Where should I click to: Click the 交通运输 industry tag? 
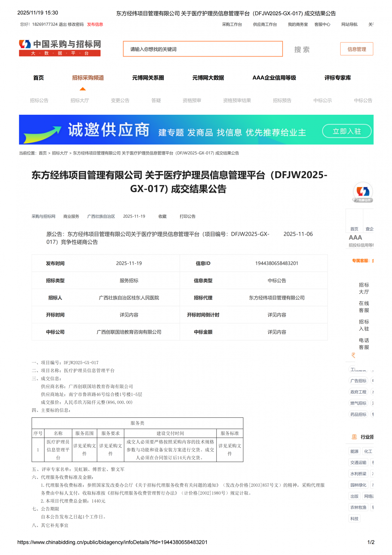coord(358,462)
